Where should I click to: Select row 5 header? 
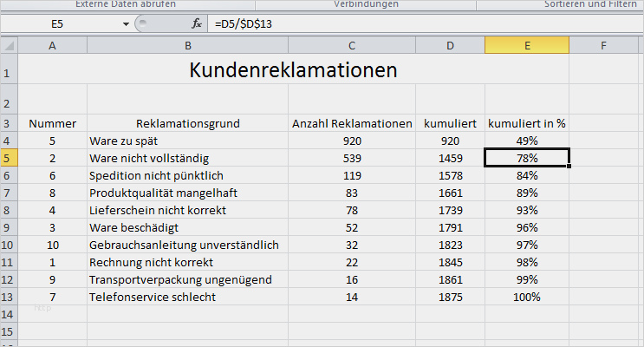coord(9,158)
